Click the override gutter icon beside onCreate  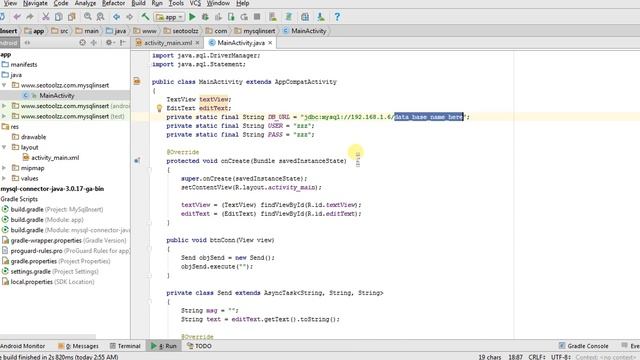[x=137, y=161]
